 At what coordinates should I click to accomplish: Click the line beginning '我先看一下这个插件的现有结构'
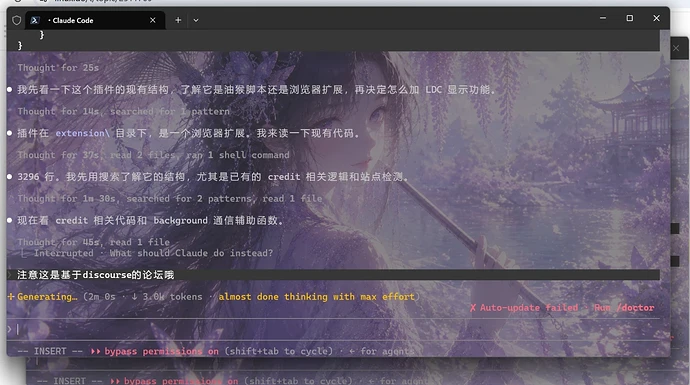click(257, 90)
